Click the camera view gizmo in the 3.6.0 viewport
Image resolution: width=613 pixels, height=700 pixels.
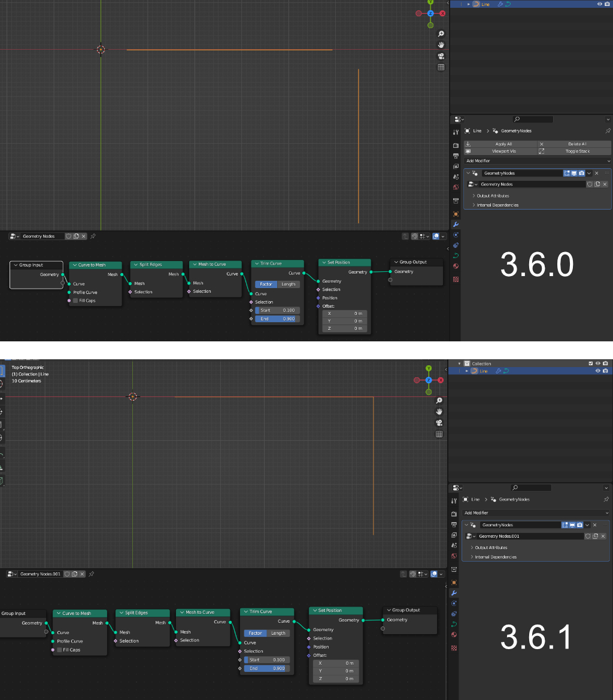(x=441, y=56)
